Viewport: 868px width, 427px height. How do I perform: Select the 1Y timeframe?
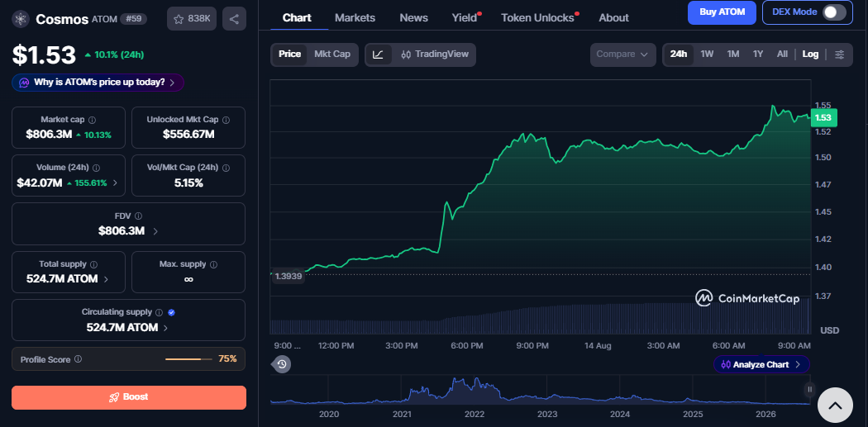(x=758, y=55)
